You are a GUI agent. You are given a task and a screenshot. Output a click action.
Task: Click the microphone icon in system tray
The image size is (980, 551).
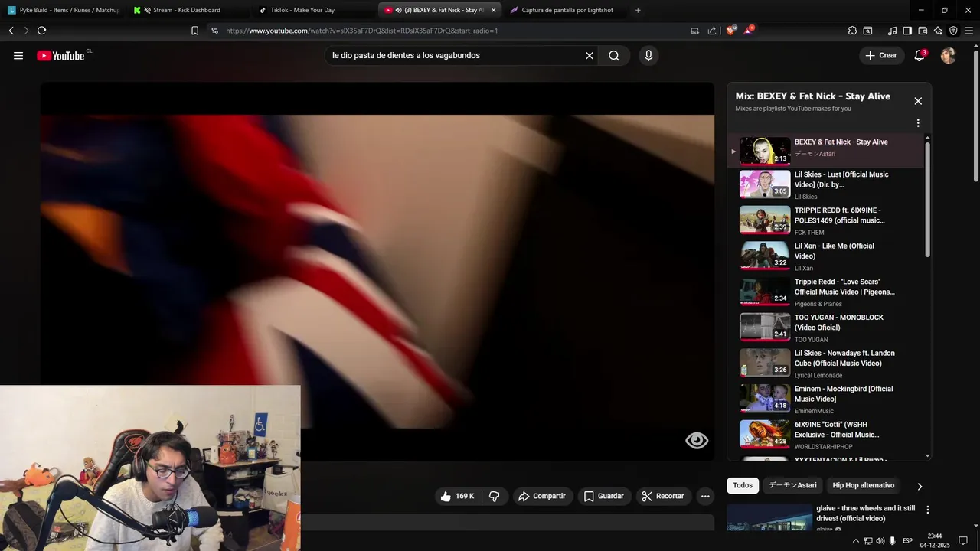tap(892, 541)
